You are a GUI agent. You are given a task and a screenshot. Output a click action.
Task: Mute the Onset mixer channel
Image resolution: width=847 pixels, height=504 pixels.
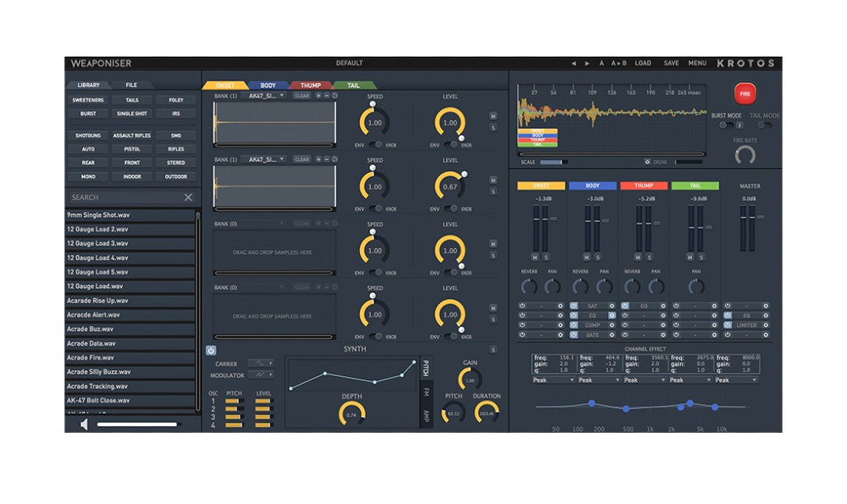point(534,258)
